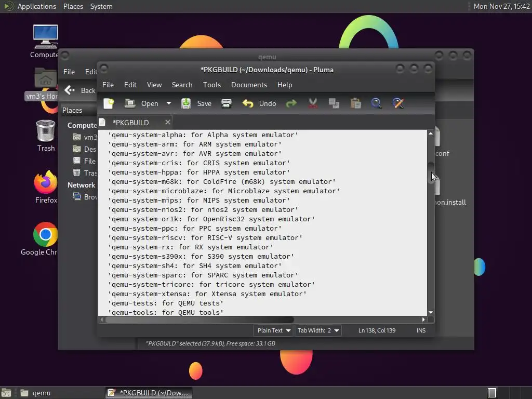Create a new document in Pluma
Viewport: 532px width, 399px height.
(x=109, y=103)
